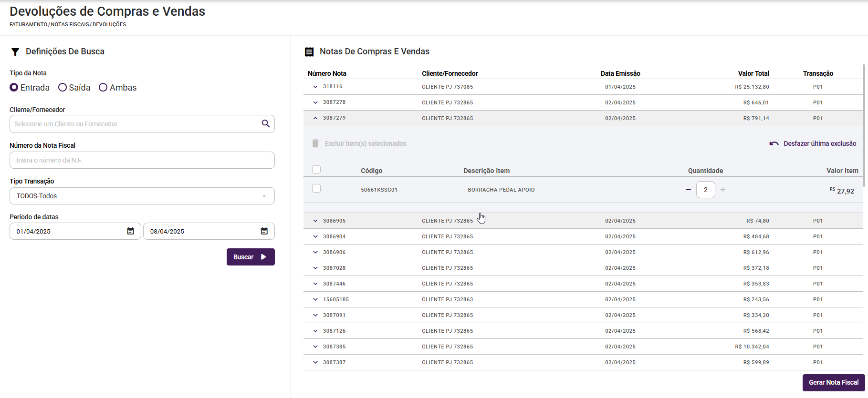Screen dimensions: 868x398
Task: Click the filter funnel icon beside Definições De Busca
Action: (15, 52)
